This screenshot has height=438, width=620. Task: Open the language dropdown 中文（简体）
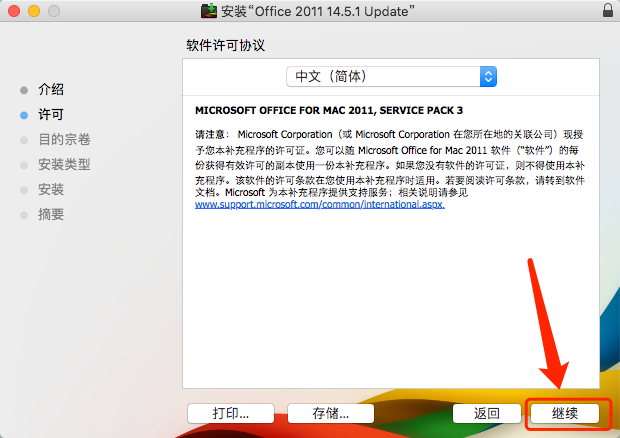click(x=391, y=76)
